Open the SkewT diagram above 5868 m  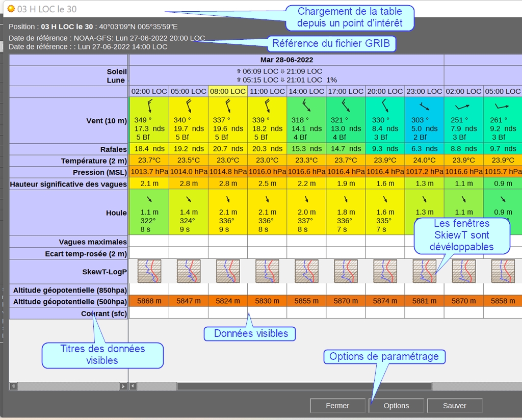(149, 271)
